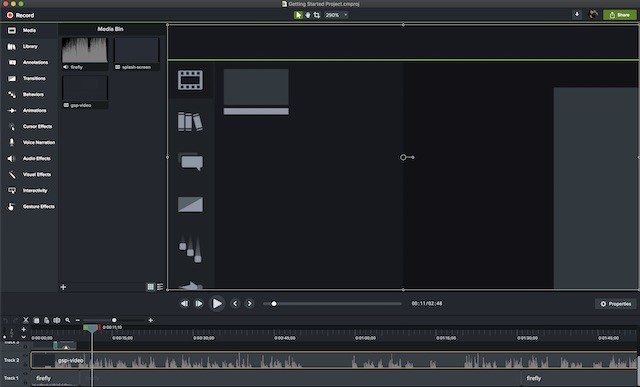Image resolution: width=640 pixels, height=387 pixels.
Task: Click the download arrow icon
Action: (577, 15)
